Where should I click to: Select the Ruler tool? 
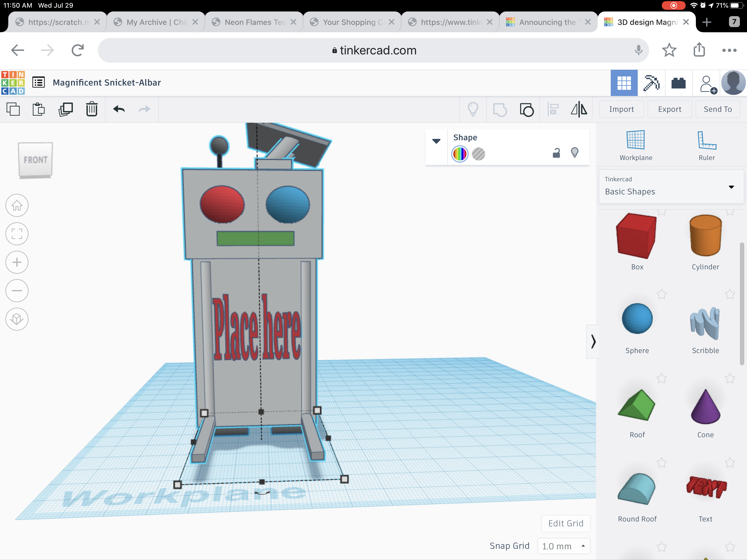[x=707, y=145]
